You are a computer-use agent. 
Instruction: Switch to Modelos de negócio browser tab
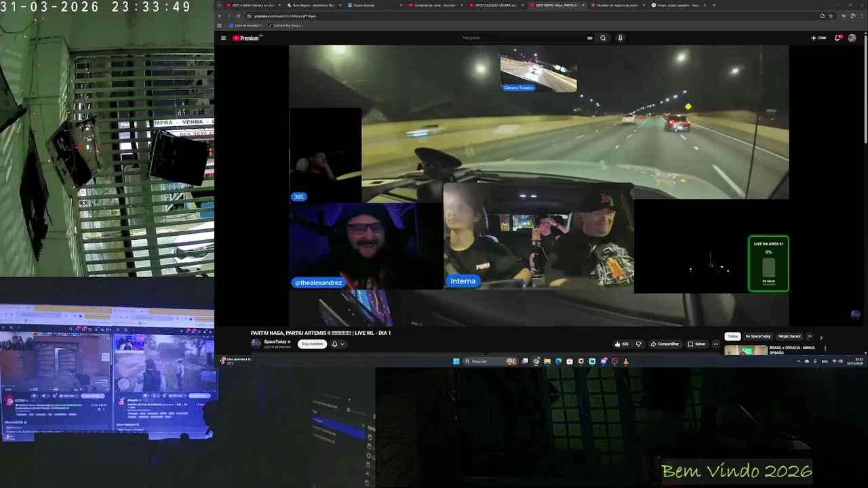pyautogui.click(x=616, y=5)
